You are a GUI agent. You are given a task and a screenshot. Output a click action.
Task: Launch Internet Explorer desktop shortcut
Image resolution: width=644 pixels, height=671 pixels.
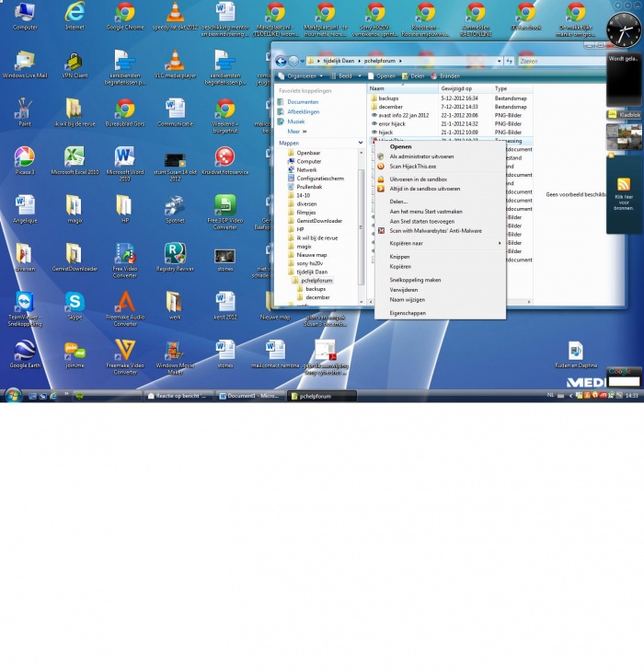[75, 17]
